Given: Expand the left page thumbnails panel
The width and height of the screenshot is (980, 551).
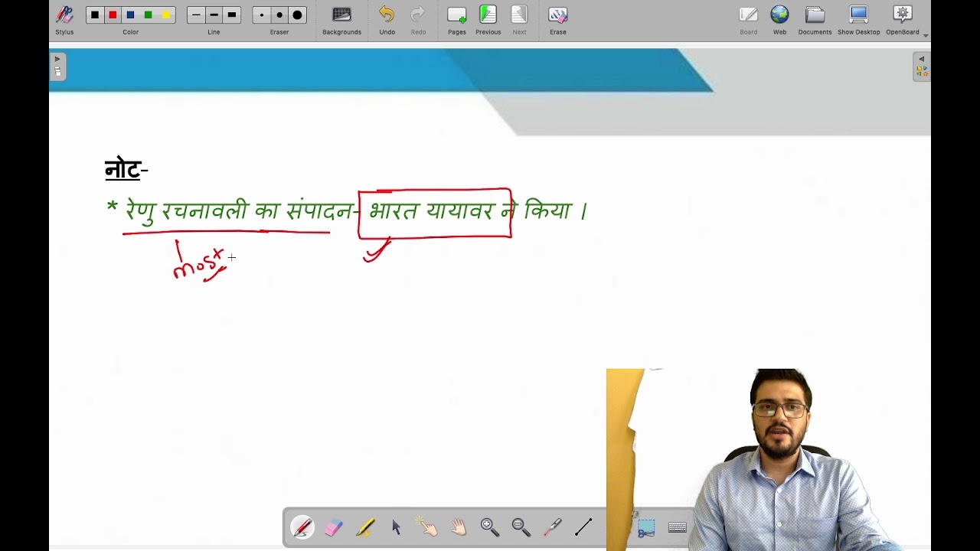Looking at the screenshot, I should click(57, 67).
